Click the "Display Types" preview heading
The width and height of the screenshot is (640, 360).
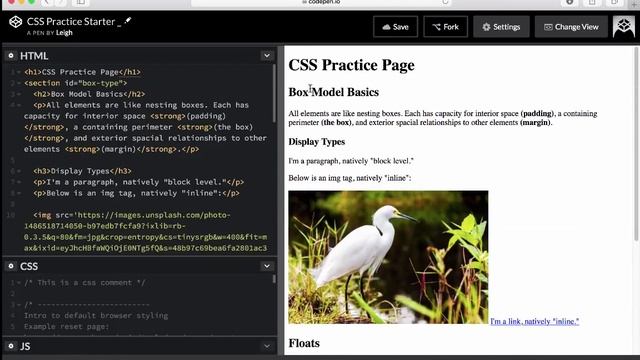[317, 142]
